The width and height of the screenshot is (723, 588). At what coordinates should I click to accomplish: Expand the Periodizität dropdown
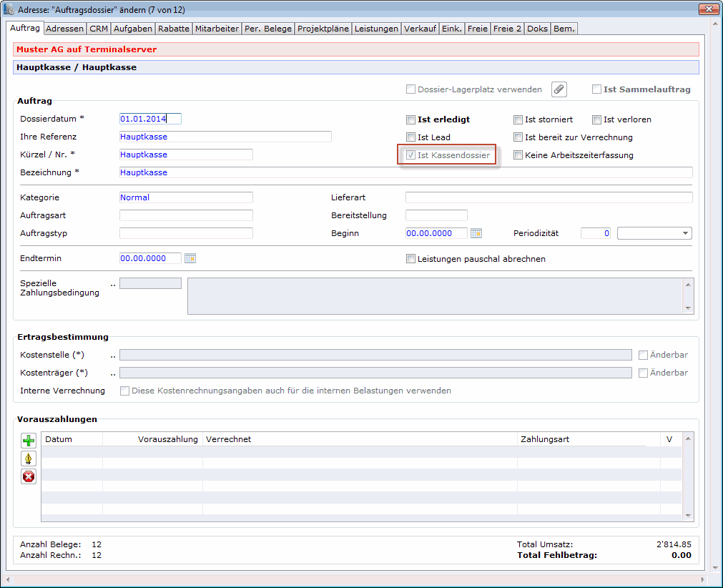(x=685, y=233)
